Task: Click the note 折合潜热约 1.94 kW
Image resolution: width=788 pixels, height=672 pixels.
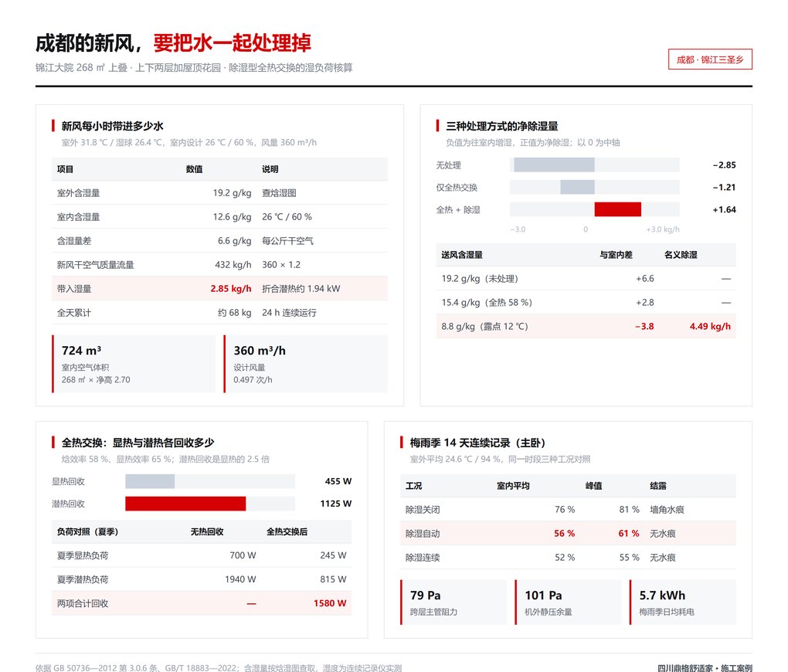Action: click(x=301, y=289)
